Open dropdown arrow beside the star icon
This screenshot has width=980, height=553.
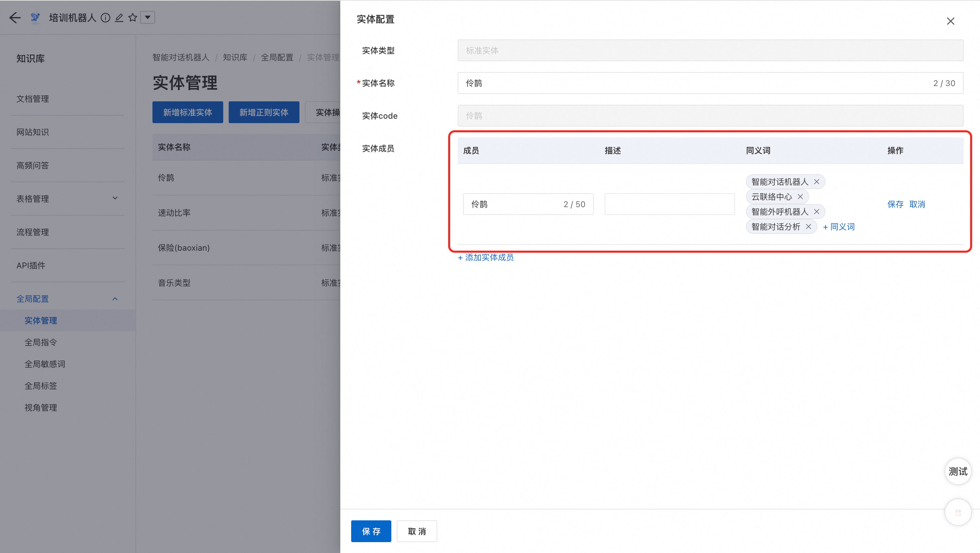(x=148, y=17)
